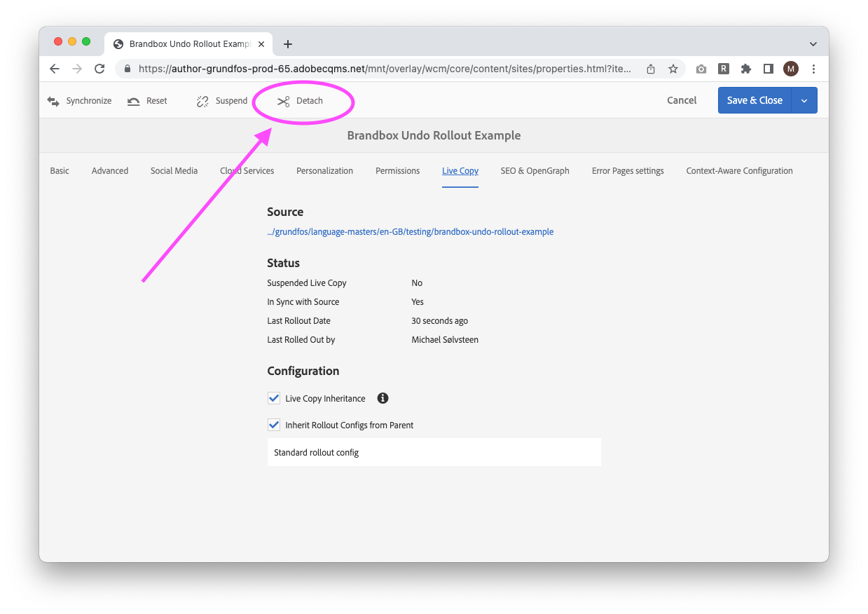Open a new tab with the plus button
The width and height of the screenshot is (868, 614).
click(x=287, y=43)
